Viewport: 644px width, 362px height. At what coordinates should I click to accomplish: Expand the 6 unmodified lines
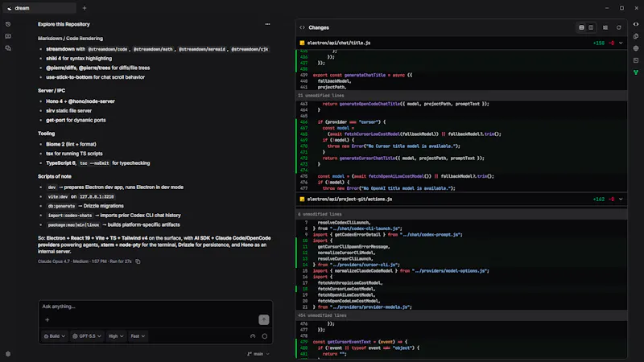point(461,214)
